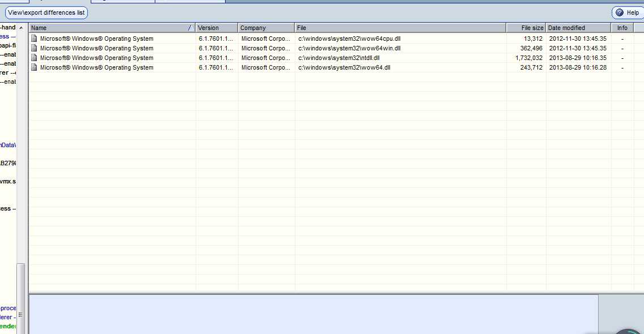Viewport: 644px width, 334px height.
Task: Select path c:\windows\system32\wow64.dll
Action: pos(344,67)
